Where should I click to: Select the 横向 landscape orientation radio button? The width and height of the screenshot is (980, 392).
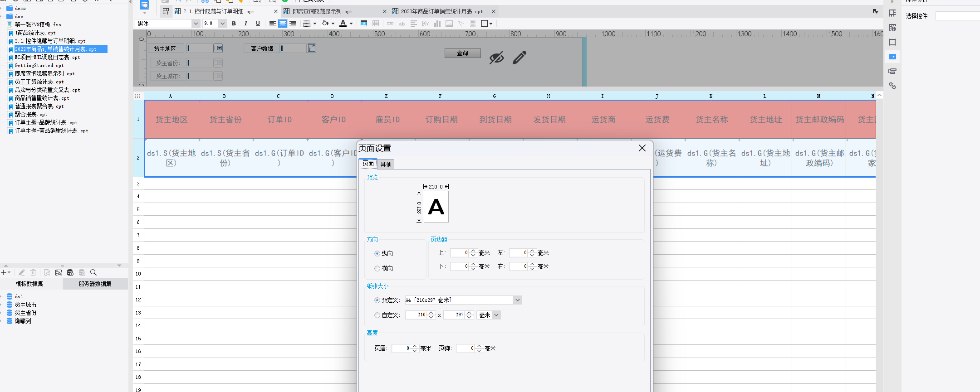click(377, 268)
